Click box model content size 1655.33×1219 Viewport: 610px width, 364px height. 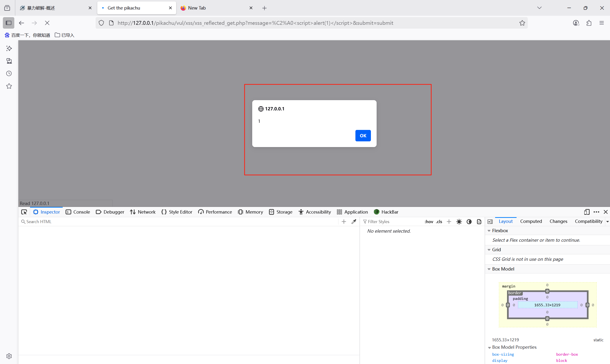pos(547,305)
